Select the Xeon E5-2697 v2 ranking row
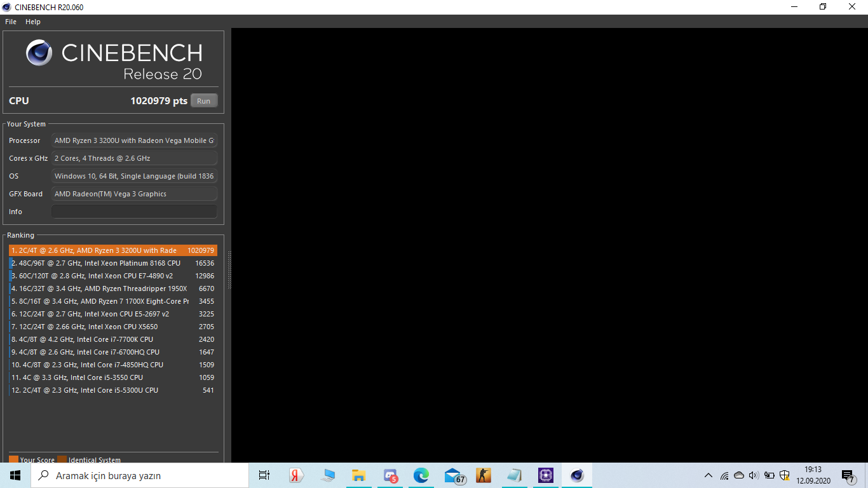 point(113,314)
